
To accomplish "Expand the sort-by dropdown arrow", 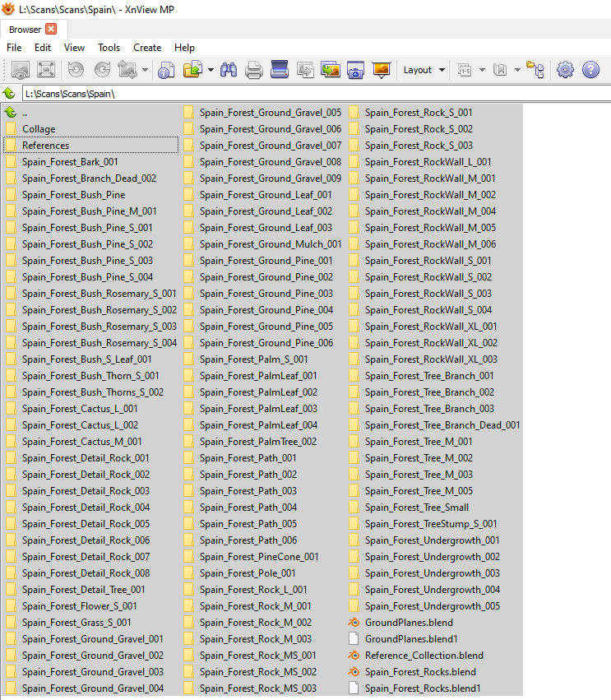I will click(x=482, y=70).
